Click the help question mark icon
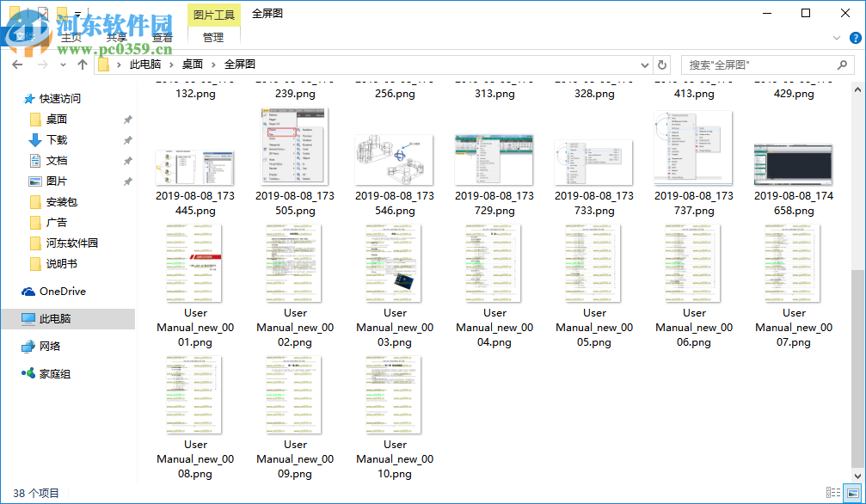The width and height of the screenshot is (866, 504). (855, 37)
